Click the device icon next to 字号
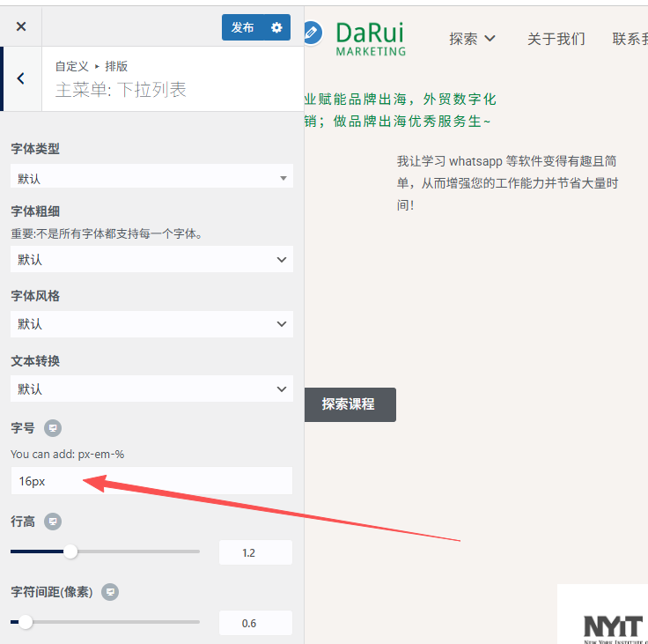 [x=53, y=428]
